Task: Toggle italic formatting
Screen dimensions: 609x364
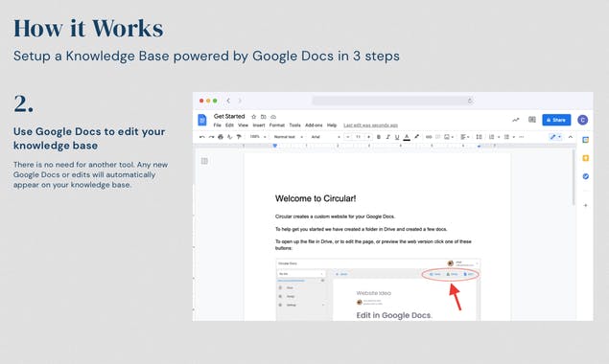Action: coord(387,137)
